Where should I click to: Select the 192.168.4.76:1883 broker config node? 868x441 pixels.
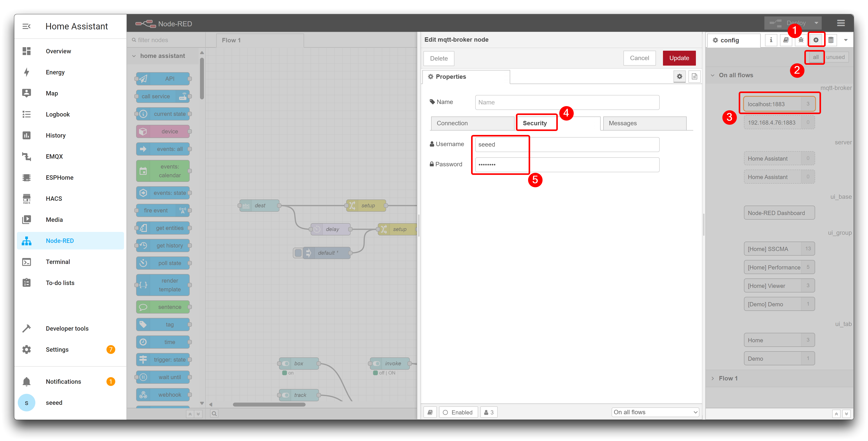779,122
